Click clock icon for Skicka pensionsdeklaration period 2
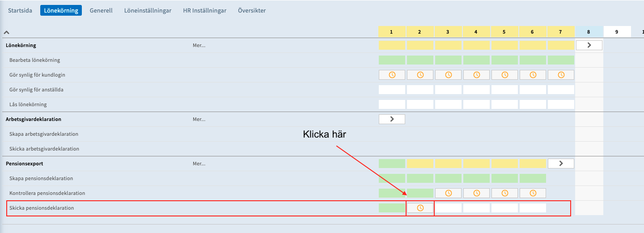Screen dimensions: 644x233 coord(420,208)
